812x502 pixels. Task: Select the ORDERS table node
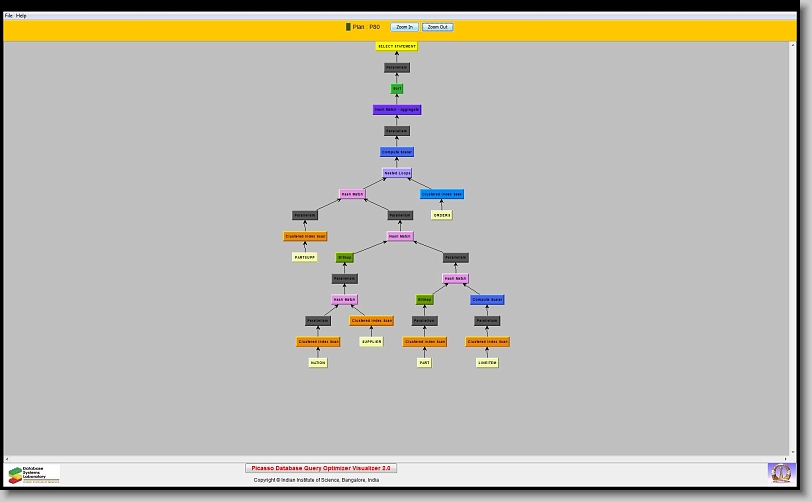click(442, 215)
